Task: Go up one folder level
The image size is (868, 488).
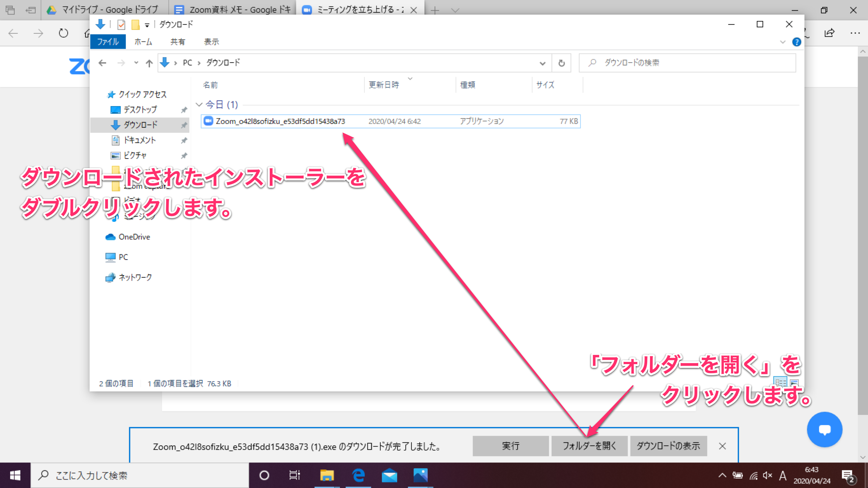Action: pyautogui.click(x=149, y=63)
